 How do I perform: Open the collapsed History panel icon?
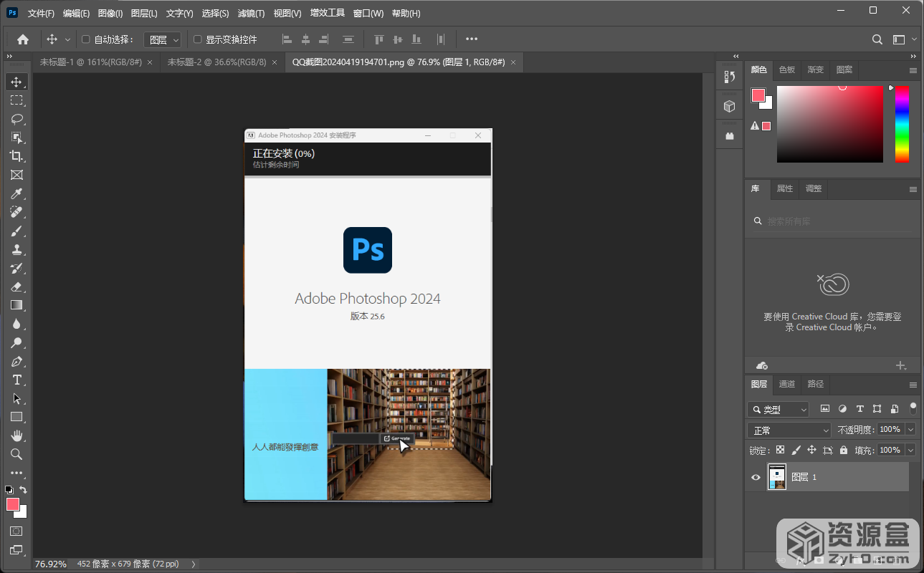click(x=729, y=77)
